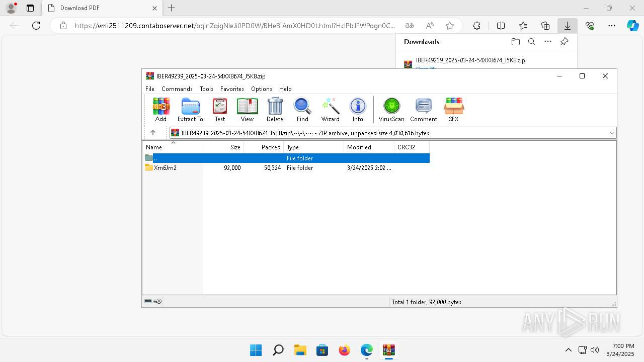Add page to favorites star icon
This screenshot has width=644, height=362.
click(450, 26)
